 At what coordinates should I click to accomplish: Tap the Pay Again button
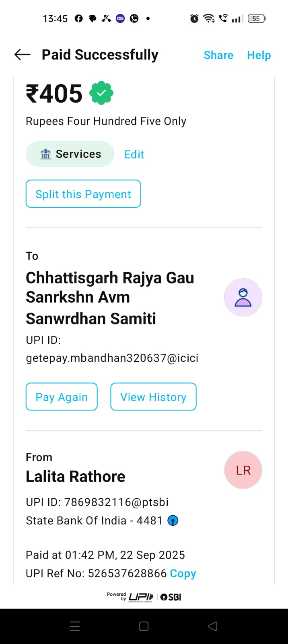tap(62, 397)
